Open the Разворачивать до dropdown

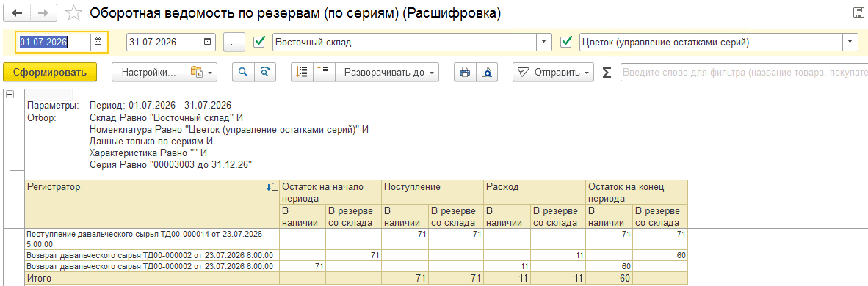click(x=387, y=73)
